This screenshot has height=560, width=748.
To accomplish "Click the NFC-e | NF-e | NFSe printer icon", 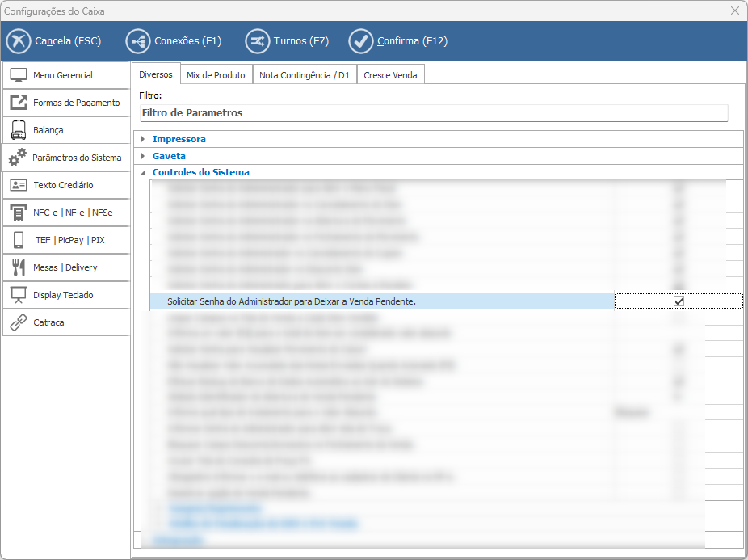I will tap(19, 213).
